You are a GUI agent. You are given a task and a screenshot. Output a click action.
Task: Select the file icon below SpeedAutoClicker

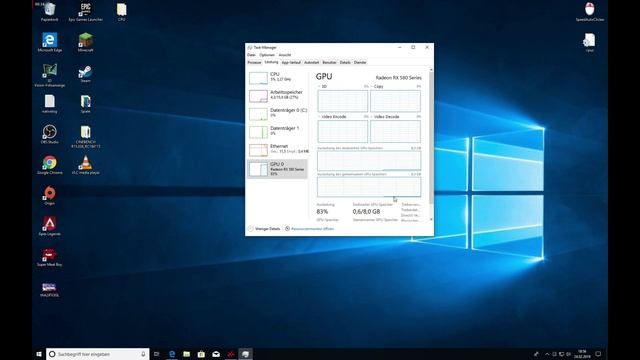click(x=589, y=42)
